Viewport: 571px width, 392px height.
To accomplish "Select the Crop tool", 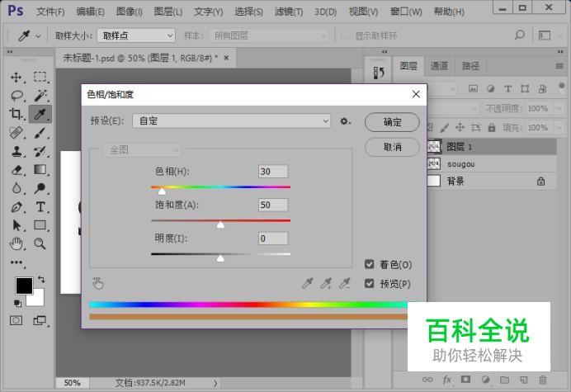I will click(16, 114).
